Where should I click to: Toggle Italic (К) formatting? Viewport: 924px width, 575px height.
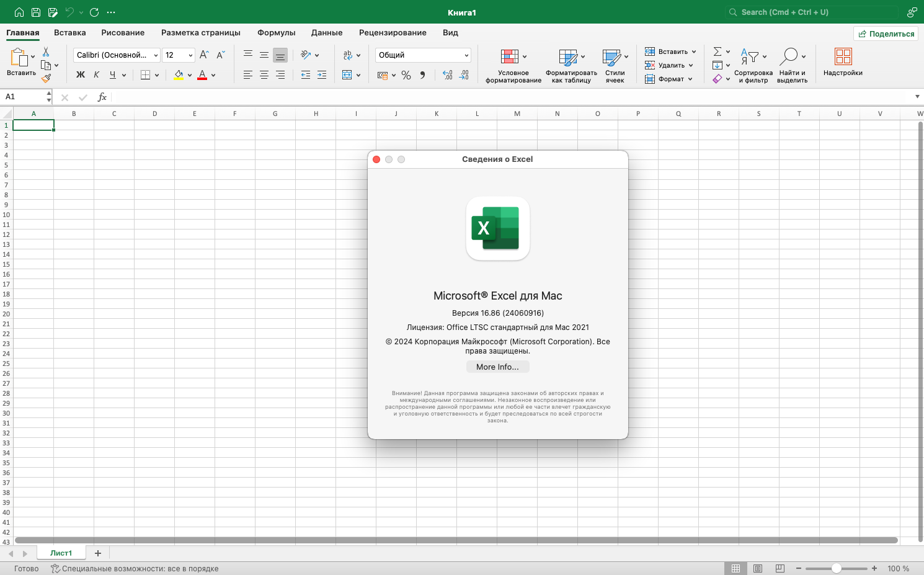tap(97, 75)
